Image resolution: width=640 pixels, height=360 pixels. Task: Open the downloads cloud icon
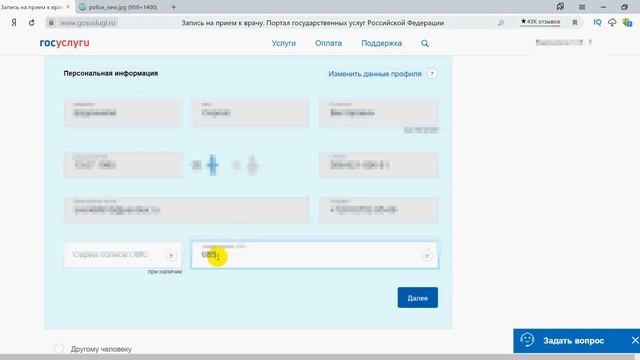click(612, 22)
